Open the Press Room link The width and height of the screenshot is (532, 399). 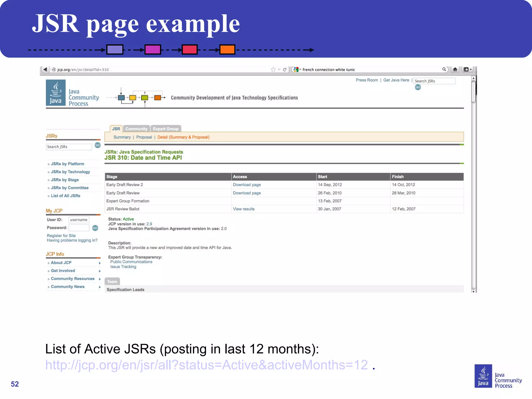tap(367, 80)
